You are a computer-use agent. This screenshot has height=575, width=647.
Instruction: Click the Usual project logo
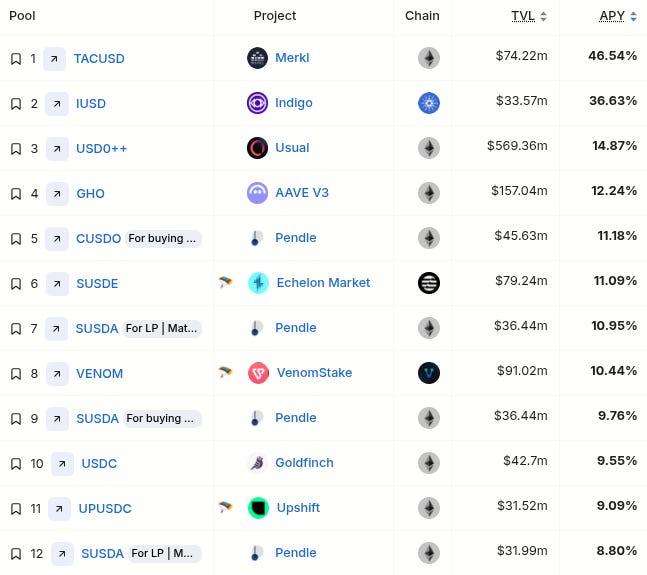[x=257, y=148]
